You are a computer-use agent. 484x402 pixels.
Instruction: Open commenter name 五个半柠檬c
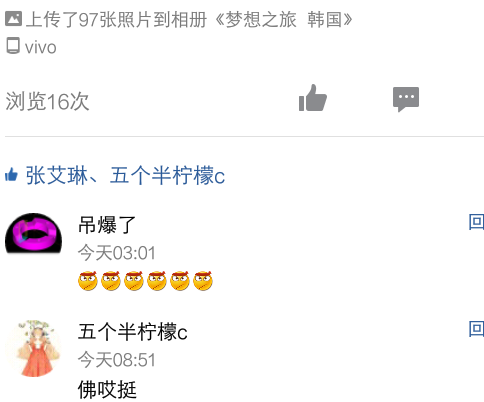click(x=133, y=332)
